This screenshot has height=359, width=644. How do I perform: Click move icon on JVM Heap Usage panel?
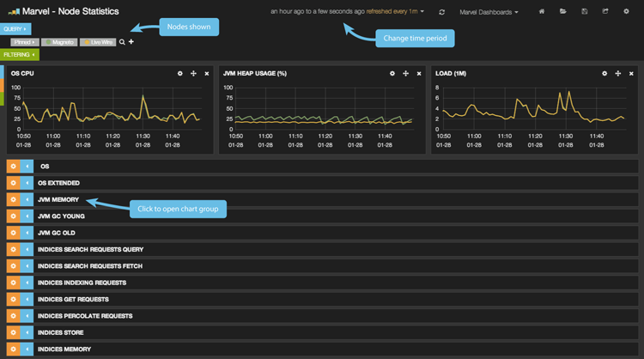click(x=405, y=74)
